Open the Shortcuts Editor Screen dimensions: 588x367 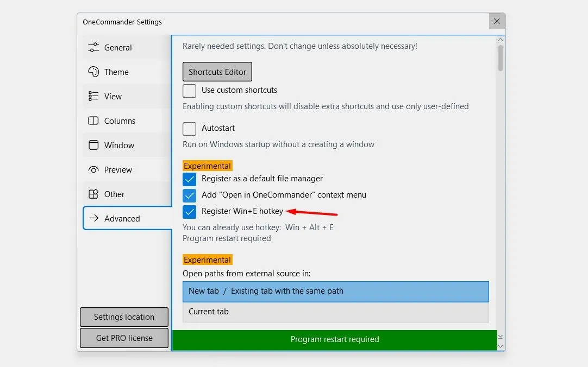click(217, 72)
